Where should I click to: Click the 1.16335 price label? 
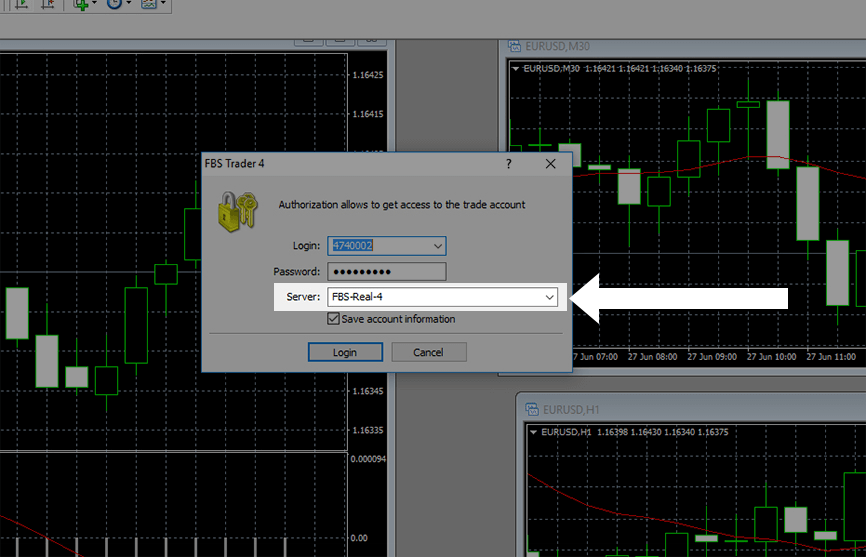pyautogui.click(x=368, y=431)
